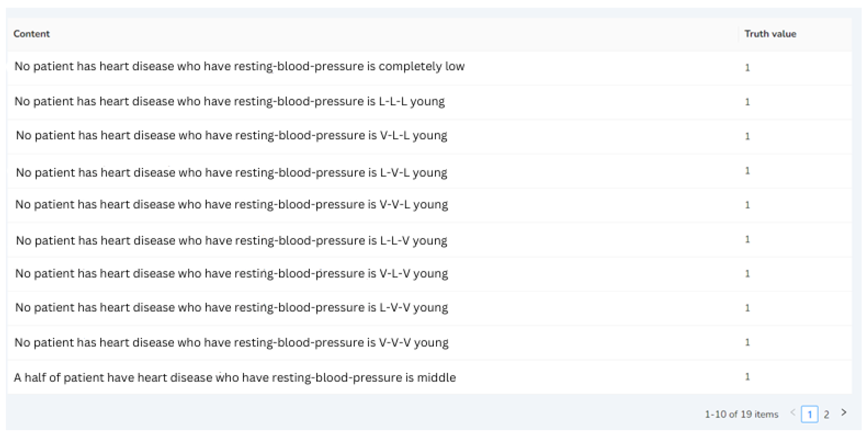Select the V-L-L young statement row
The height and width of the screenshot is (436, 868).
(x=231, y=136)
